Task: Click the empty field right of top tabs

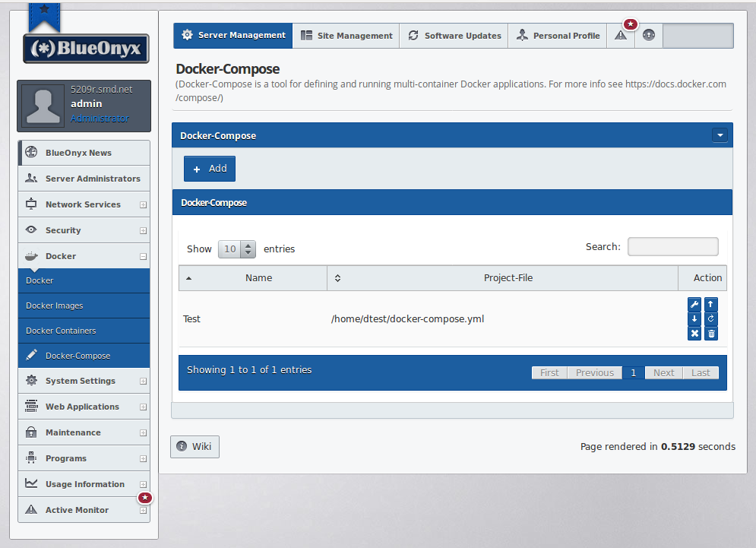Action: pos(698,35)
